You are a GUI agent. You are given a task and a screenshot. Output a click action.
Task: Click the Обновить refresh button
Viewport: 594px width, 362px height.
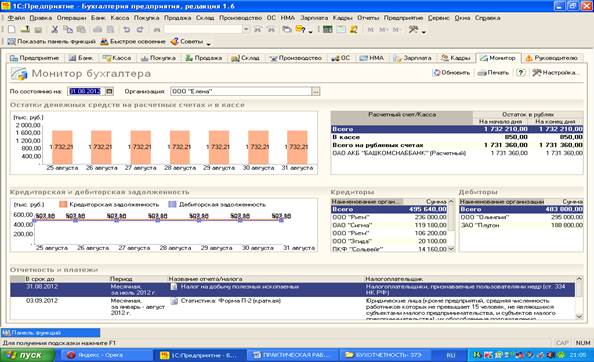(x=452, y=73)
